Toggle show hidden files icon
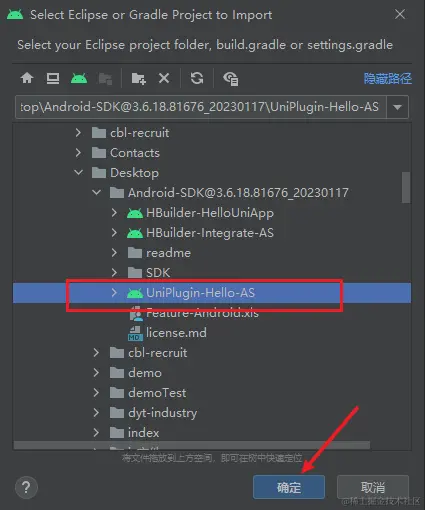The image size is (425, 510). (231, 79)
